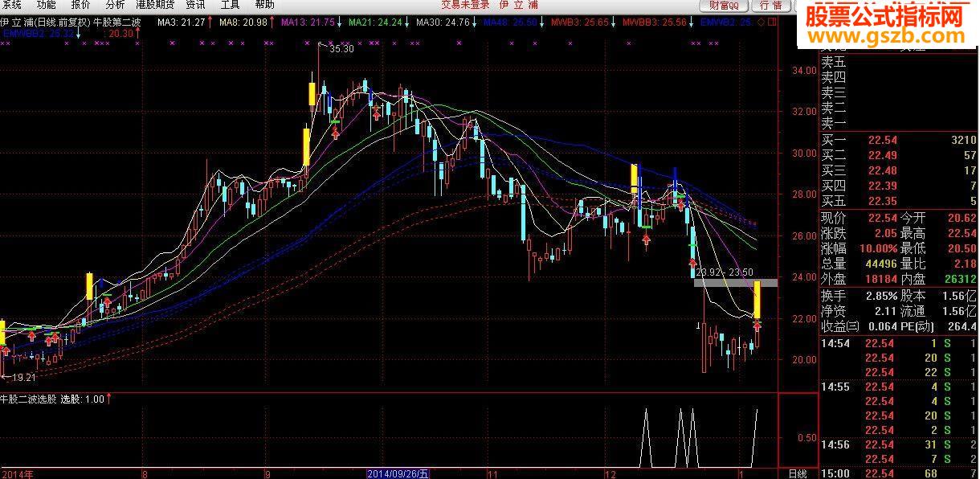The width and height of the screenshot is (980, 479).
Task: Click the diamond icon beside chart indicators
Action: coord(760,23)
